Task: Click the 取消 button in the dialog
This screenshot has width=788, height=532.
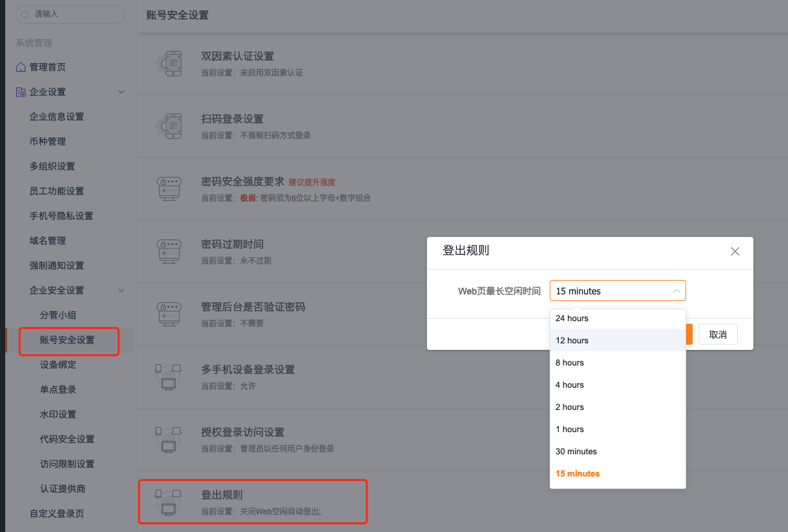Action: (717, 334)
